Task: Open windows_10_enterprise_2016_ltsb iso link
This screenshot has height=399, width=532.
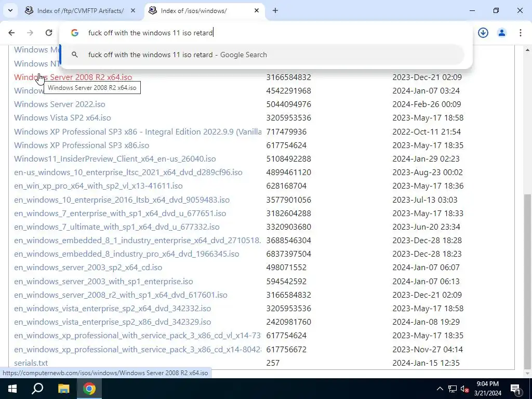Action: [122, 200]
